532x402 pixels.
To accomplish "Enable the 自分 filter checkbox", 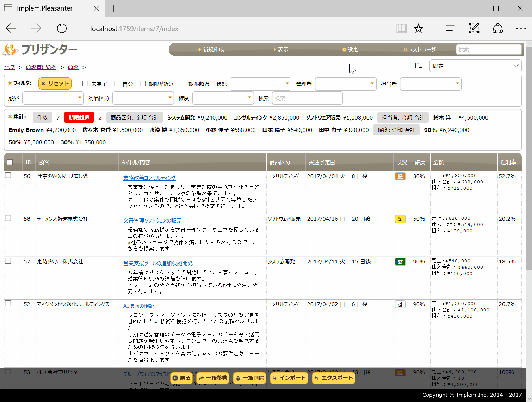I will 117,84.
